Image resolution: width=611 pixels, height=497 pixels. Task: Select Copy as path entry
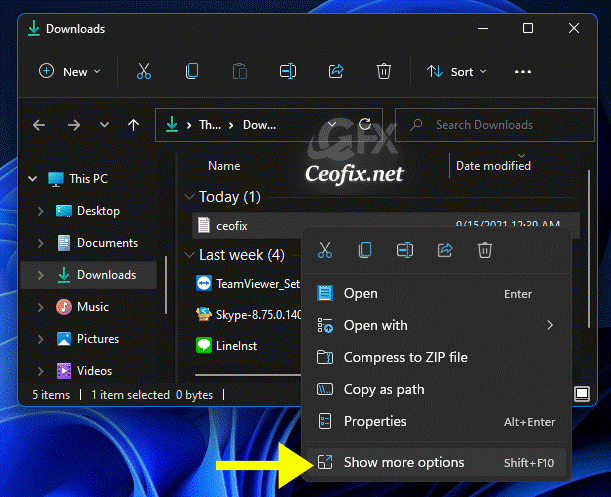(x=384, y=389)
